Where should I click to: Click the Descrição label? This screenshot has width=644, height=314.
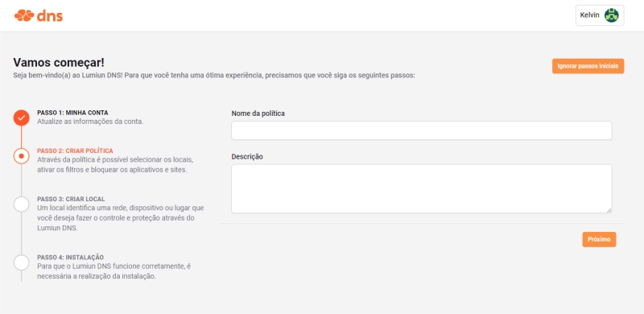pyautogui.click(x=247, y=156)
